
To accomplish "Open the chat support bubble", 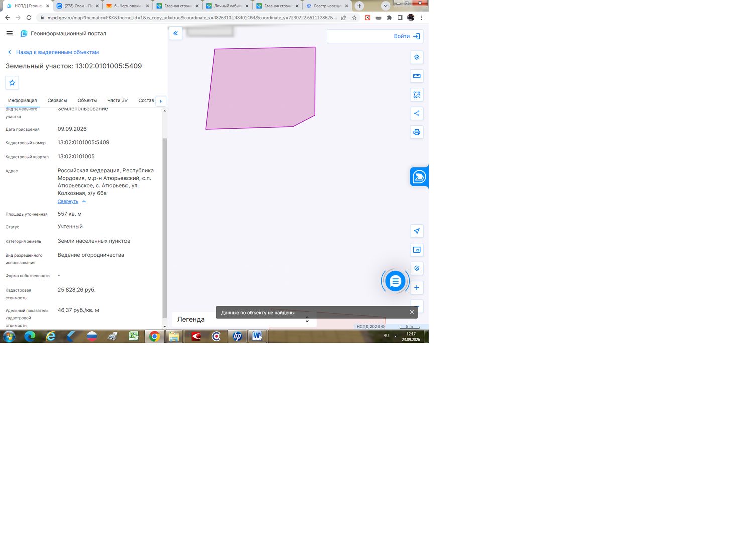I will tap(395, 282).
